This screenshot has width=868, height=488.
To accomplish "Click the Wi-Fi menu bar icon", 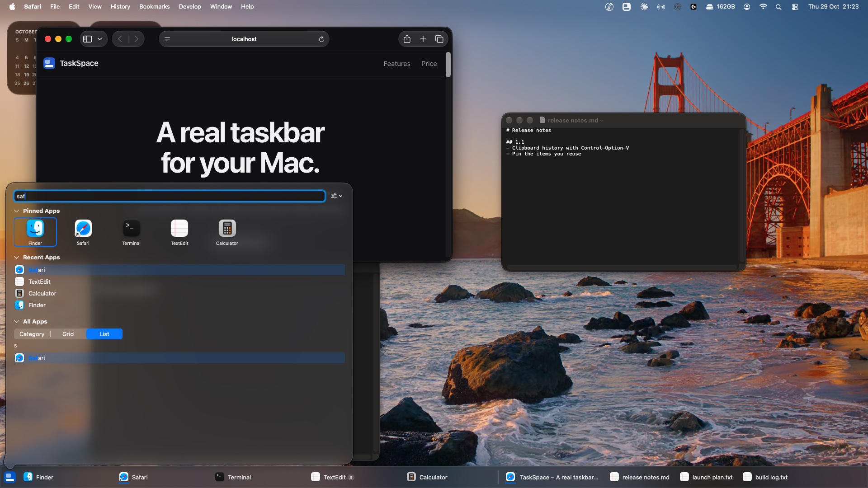I will point(763,7).
